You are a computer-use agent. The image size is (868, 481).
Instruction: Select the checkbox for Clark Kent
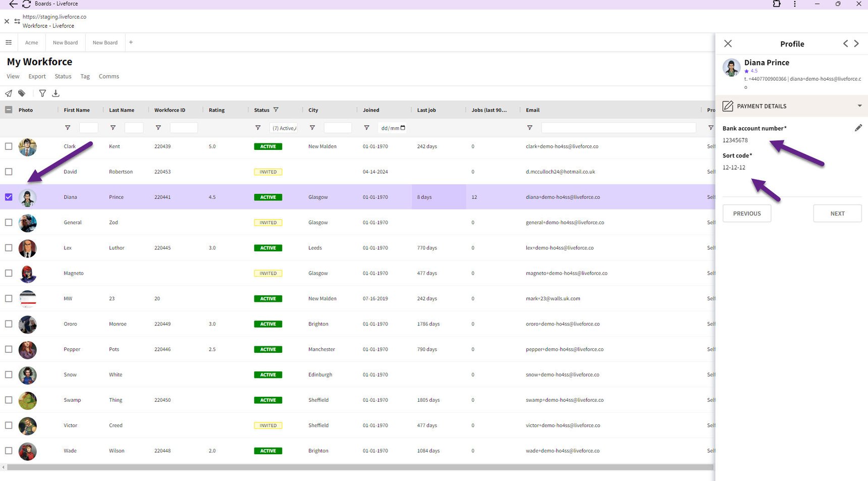[x=9, y=146]
